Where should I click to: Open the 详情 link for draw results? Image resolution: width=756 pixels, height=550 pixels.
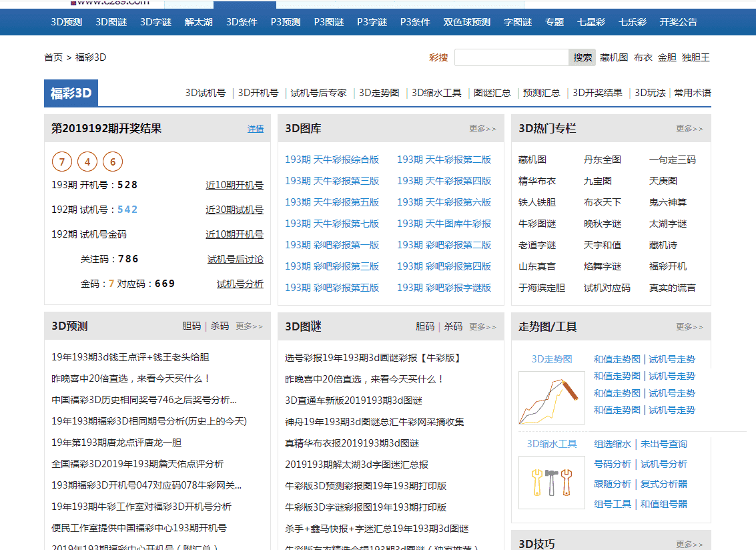click(256, 129)
